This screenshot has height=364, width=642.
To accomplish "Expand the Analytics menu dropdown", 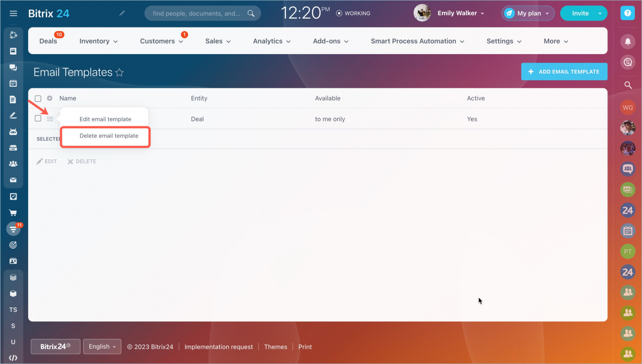I will click(x=272, y=41).
